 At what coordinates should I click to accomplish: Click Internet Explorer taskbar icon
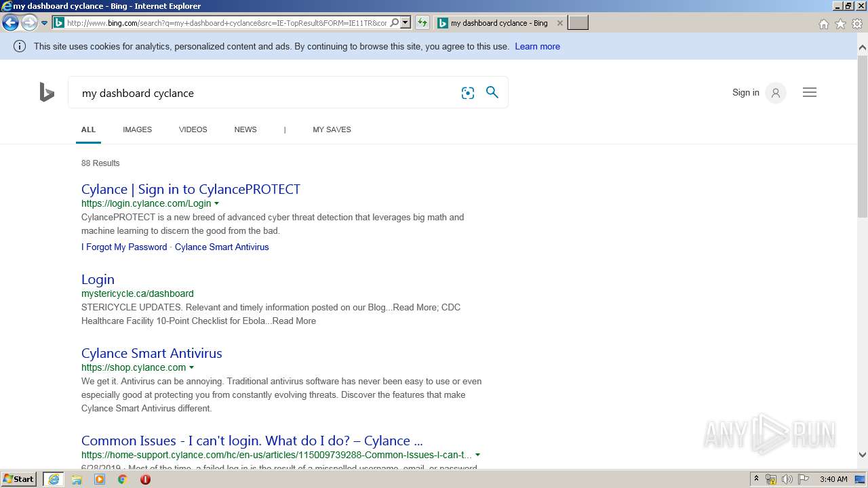[54, 479]
